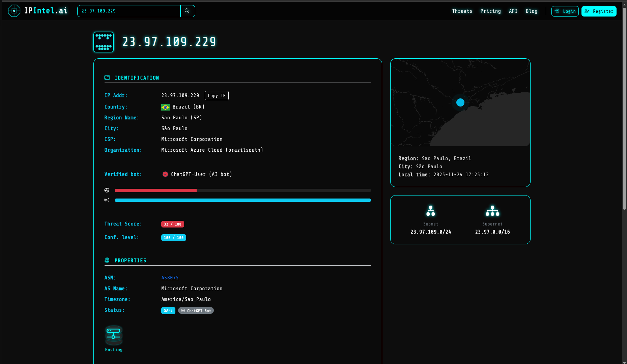Click the IPIntel.ai hexagon logo icon
Viewport: 627px width, 364px height.
click(x=14, y=10)
